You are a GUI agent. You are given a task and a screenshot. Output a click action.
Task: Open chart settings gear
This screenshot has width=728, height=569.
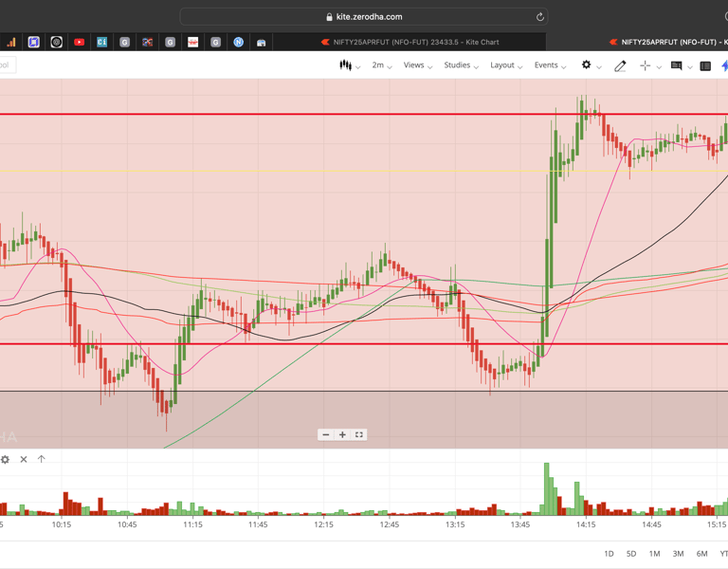587,65
